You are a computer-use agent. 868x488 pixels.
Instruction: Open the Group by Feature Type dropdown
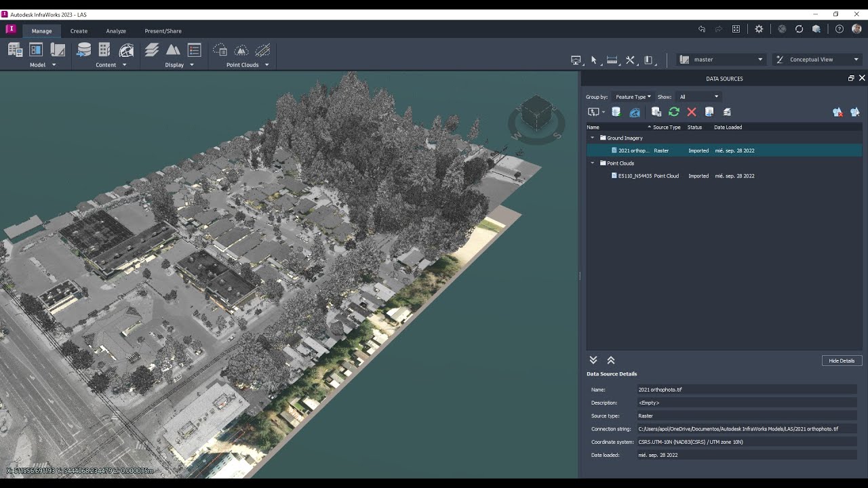(x=632, y=97)
